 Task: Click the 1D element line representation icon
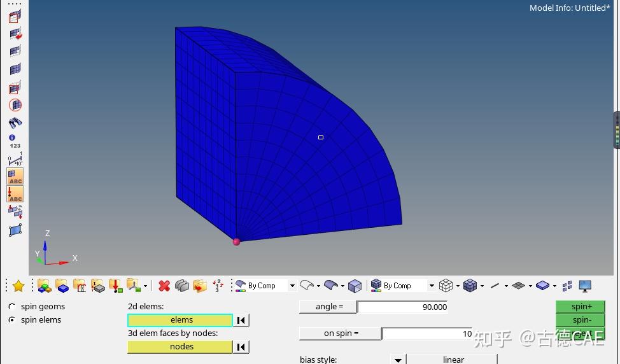coord(495,285)
